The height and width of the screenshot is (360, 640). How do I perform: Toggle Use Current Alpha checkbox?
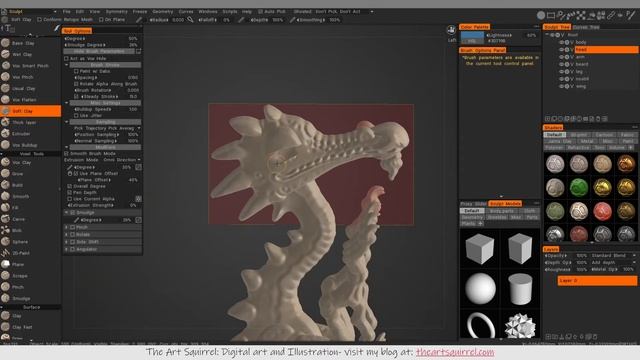pyautogui.click(x=69, y=199)
